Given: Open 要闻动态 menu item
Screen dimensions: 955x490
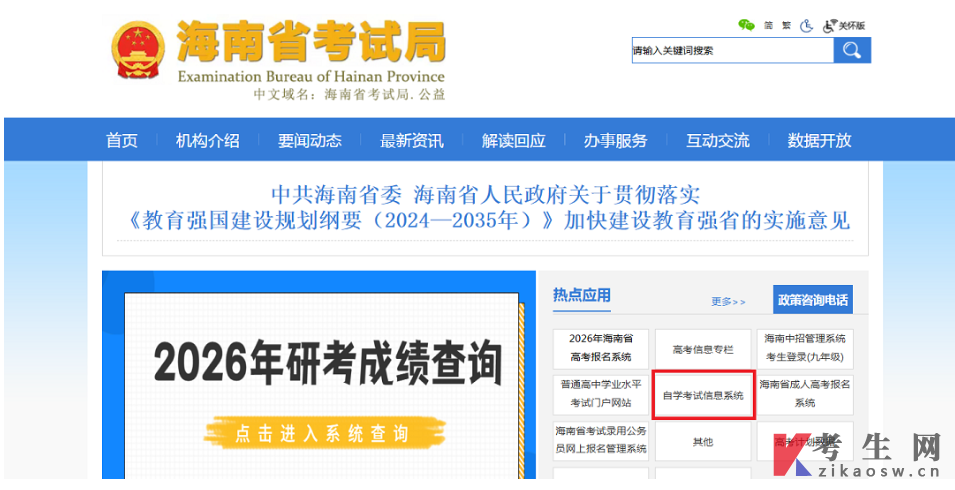Looking at the screenshot, I should [x=309, y=141].
